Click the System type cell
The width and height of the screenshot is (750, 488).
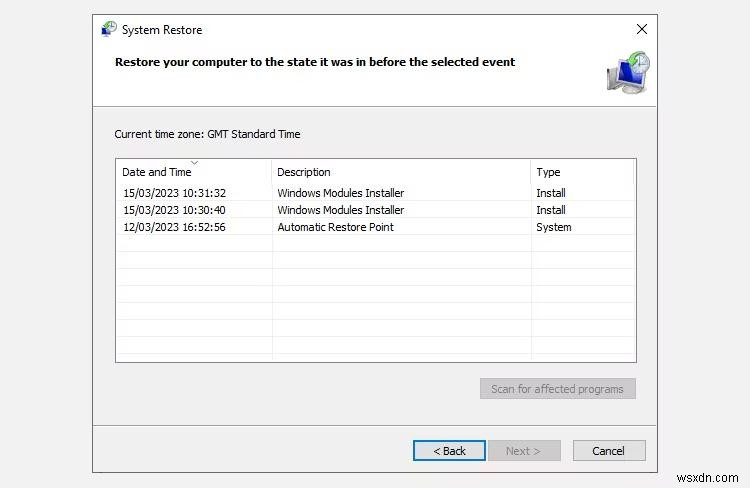[553, 227]
